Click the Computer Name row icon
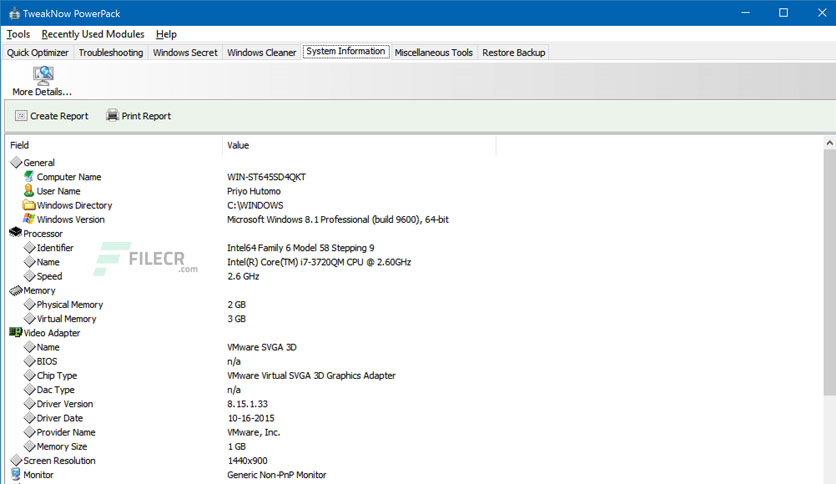 pos(29,176)
